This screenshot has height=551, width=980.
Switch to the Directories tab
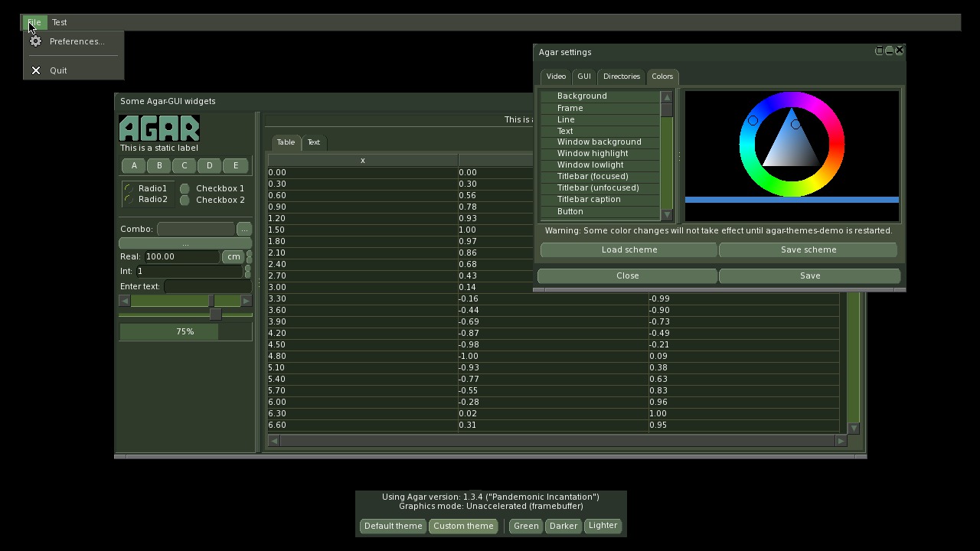click(x=621, y=77)
